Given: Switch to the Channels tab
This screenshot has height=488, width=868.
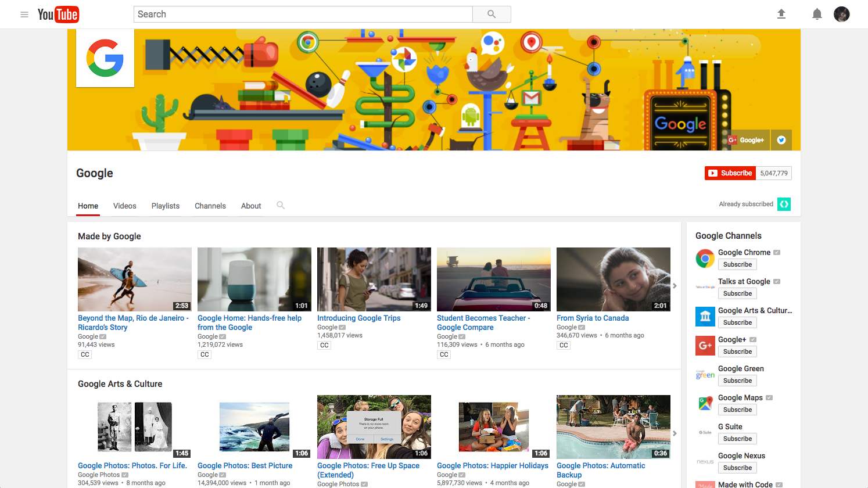Looking at the screenshot, I should (210, 206).
